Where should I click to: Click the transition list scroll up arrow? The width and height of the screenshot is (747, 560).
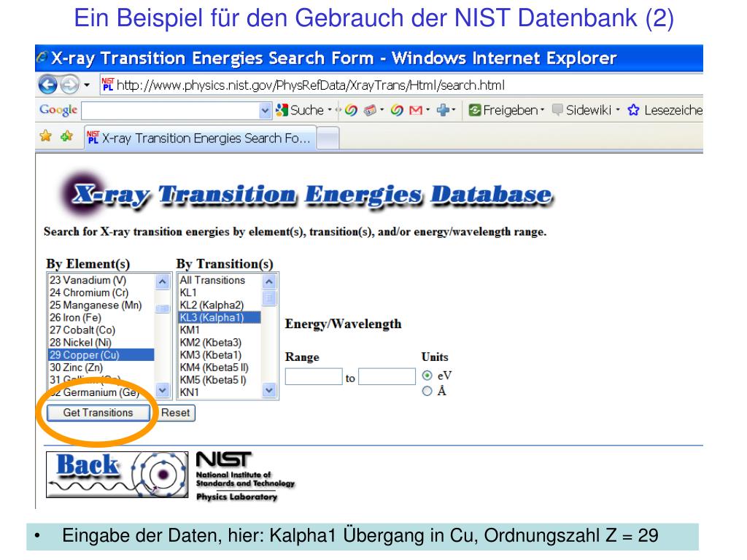(269, 282)
